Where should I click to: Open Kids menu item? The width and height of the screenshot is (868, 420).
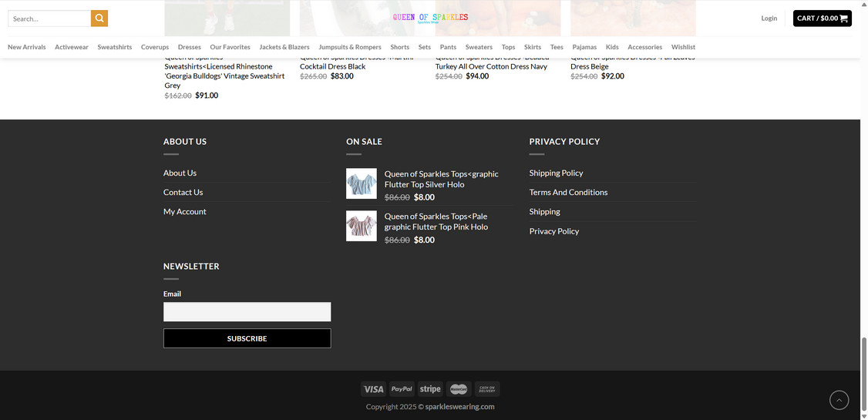612,47
